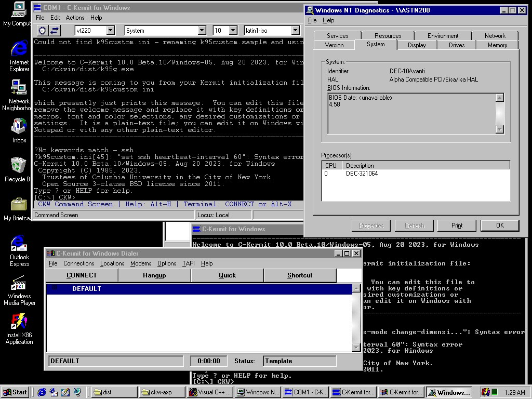Switch to the dist folder taskbar button
532x399 pixels.
click(x=114, y=392)
